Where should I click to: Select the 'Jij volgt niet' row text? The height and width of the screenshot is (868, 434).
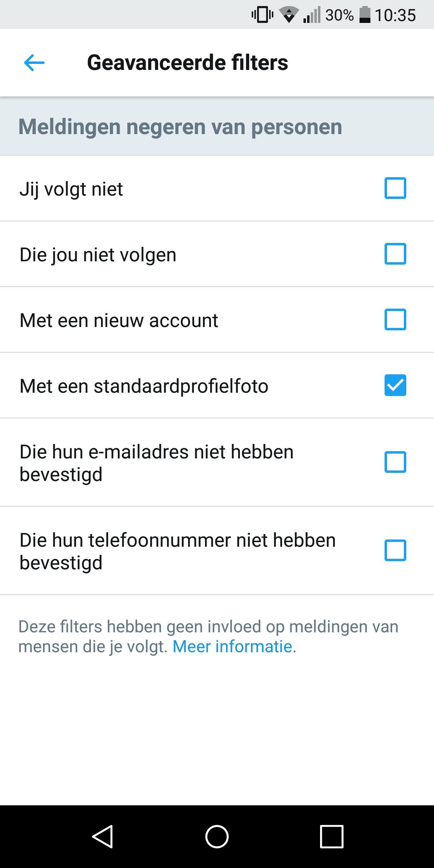(x=71, y=189)
